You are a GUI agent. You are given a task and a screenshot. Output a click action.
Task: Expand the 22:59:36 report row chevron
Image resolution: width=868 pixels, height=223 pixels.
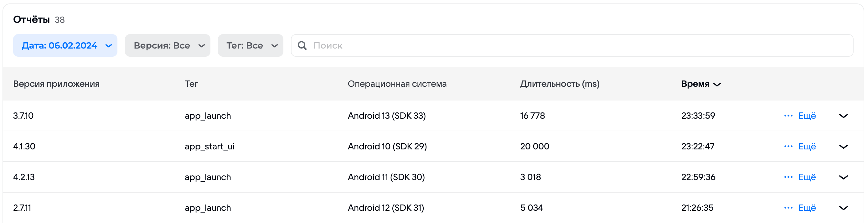pyautogui.click(x=843, y=177)
